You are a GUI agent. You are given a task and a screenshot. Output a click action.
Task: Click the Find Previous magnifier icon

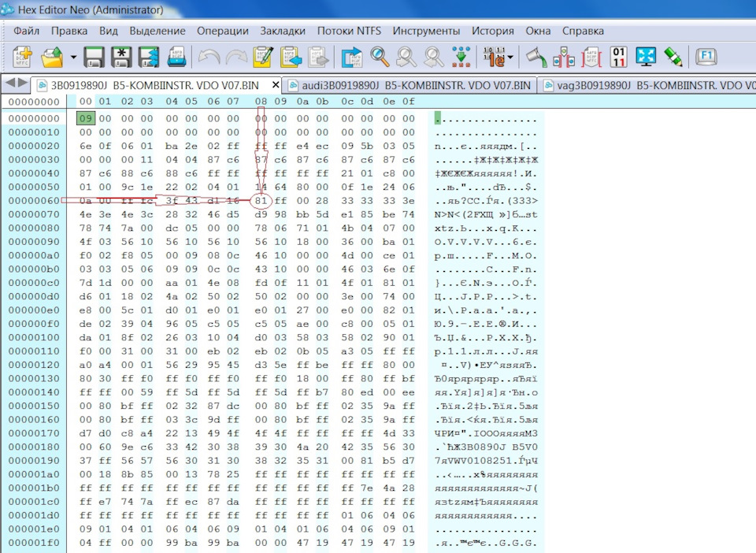434,57
